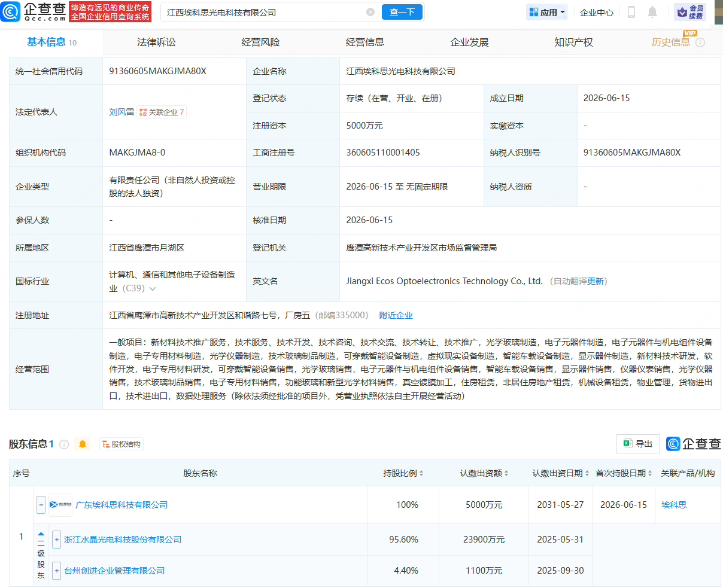Screen dimensions: 723x588
Task: Collapse 广东埃科思科技有限公司 shareholder row
Action: coord(41,505)
